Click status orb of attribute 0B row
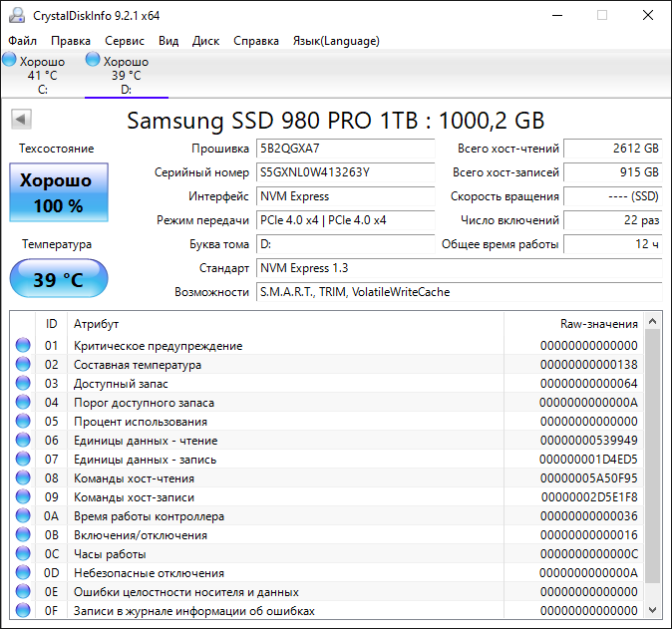The height and width of the screenshot is (629, 672). tap(23, 534)
